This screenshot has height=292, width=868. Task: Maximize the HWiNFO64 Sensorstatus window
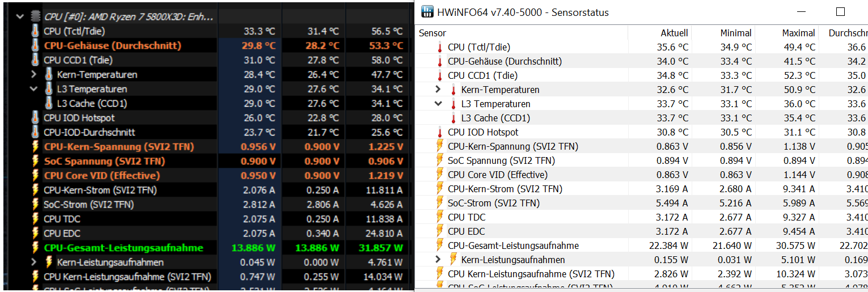(840, 12)
